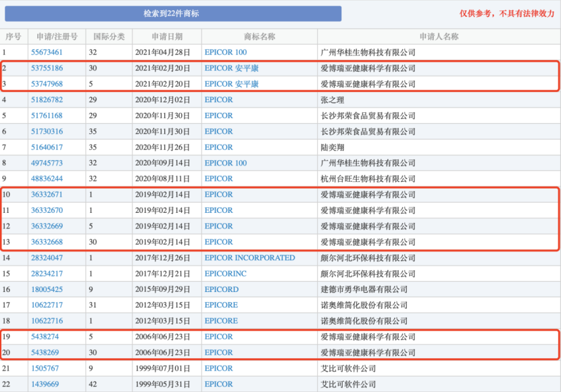Click the 检索到22件商标 results banner

click(x=173, y=14)
